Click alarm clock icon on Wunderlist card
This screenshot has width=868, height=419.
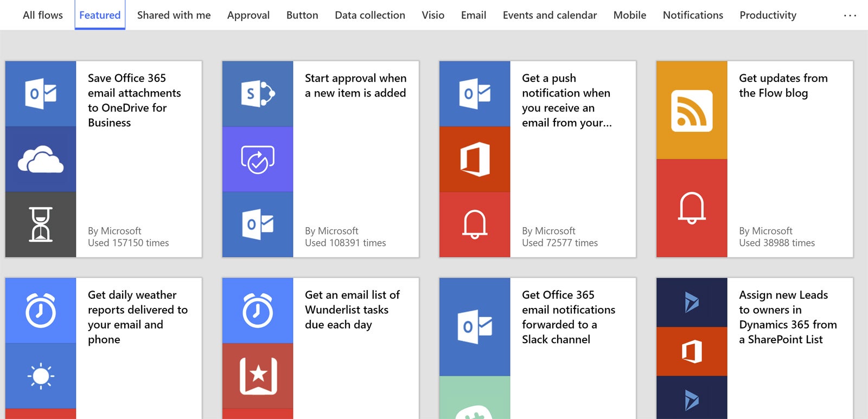(258, 310)
